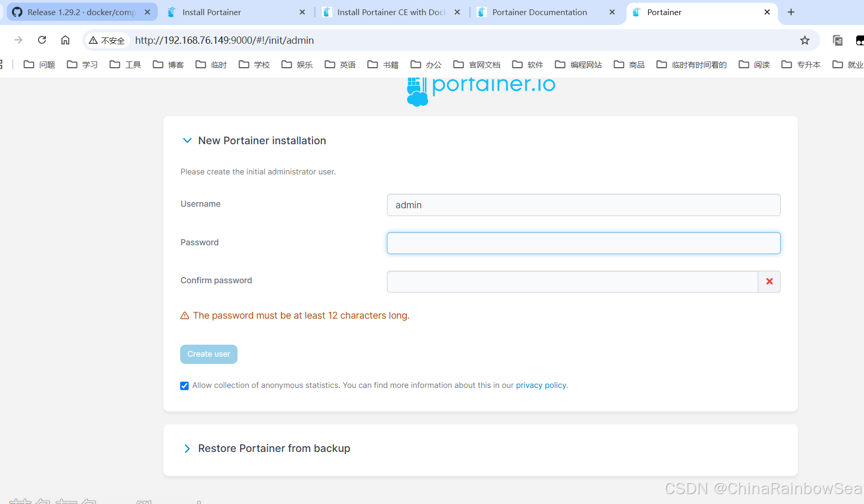Open the 英语 bookmark folder
This screenshot has height=504, width=864.
tap(340, 65)
